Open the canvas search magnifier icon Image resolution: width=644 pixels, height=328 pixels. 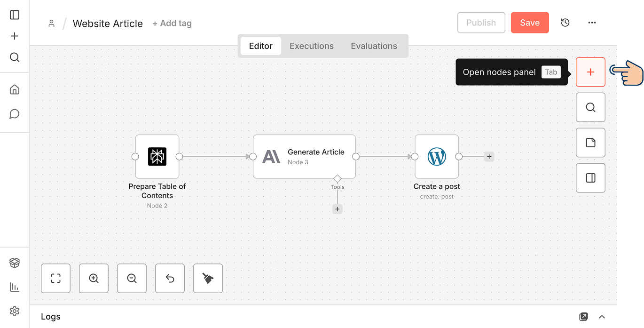tap(590, 107)
